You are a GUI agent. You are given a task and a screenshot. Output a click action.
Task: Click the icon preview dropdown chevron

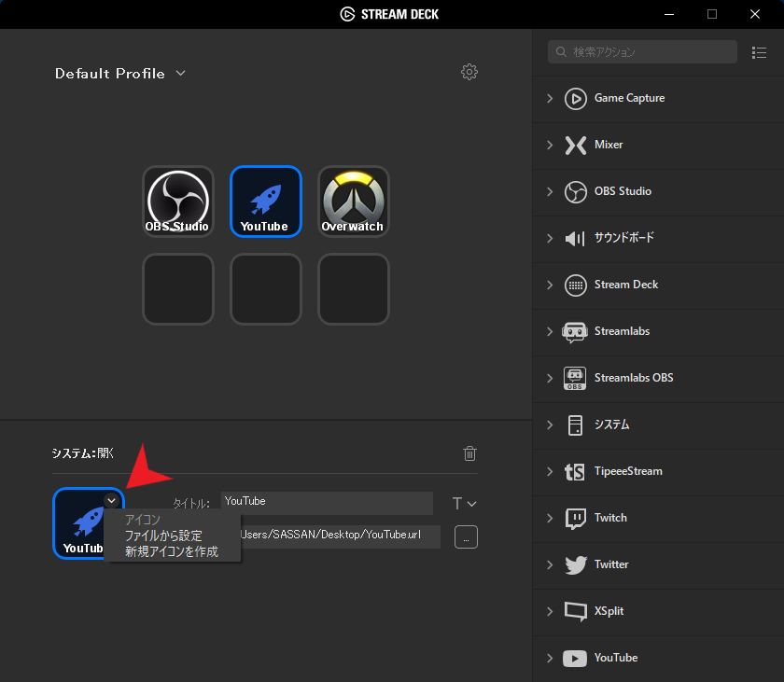click(x=111, y=501)
